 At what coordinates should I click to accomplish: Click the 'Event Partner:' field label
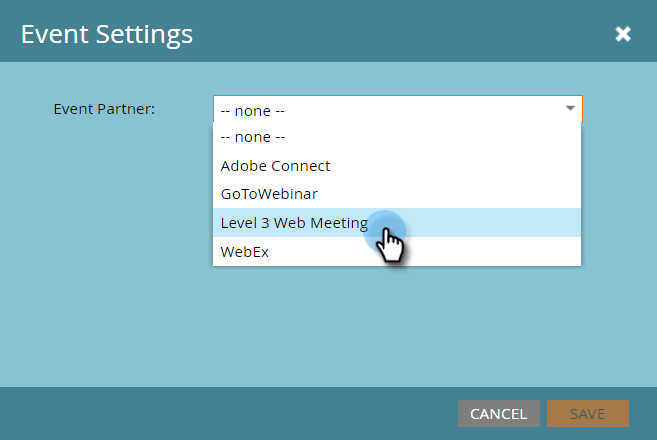coord(104,109)
